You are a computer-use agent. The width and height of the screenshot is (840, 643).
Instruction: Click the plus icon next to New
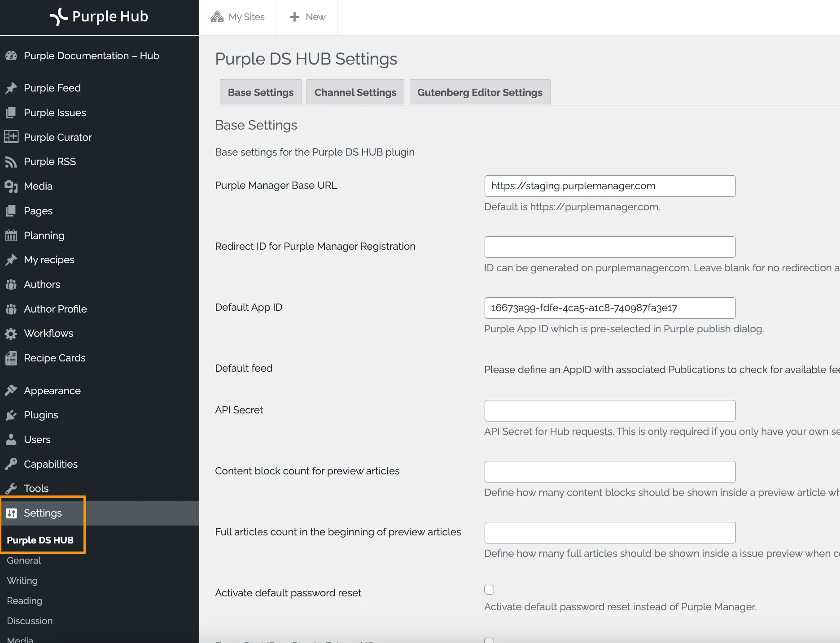(x=294, y=17)
